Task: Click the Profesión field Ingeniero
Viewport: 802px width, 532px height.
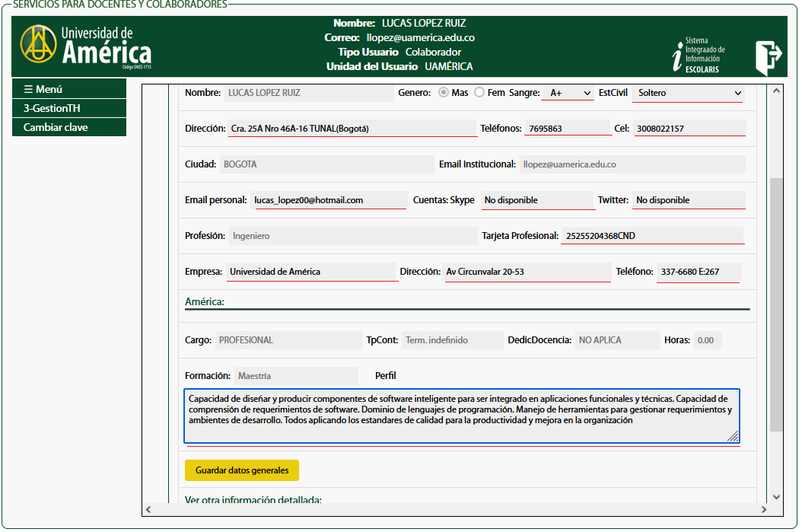Action: click(x=353, y=236)
